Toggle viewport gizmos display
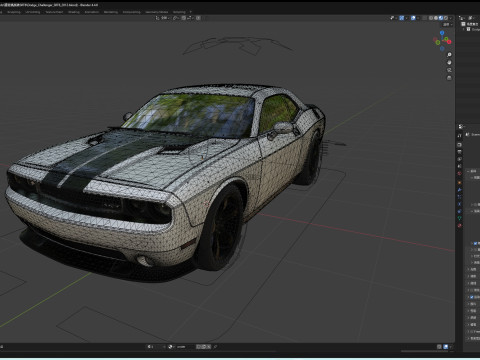480x360 pixels. (402, 18)
